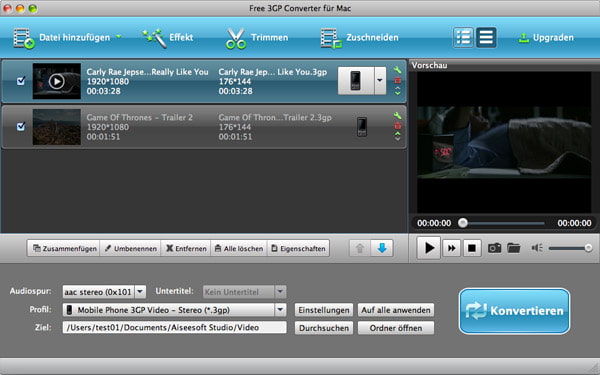Reorder Game Of Thrones row arrows
This screenshot has height=375, width=600.
(398, 136)
